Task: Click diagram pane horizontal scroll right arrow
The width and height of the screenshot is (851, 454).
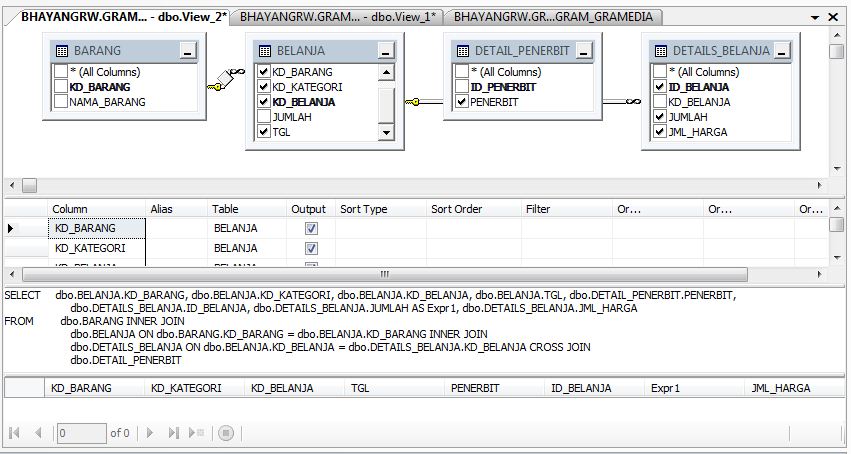Action: pos(820,186)
